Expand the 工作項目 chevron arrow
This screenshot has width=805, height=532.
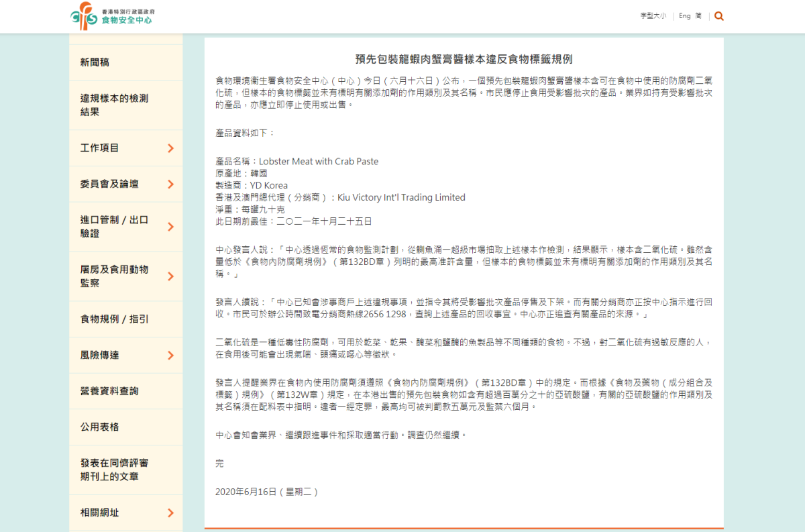[170, 148]
